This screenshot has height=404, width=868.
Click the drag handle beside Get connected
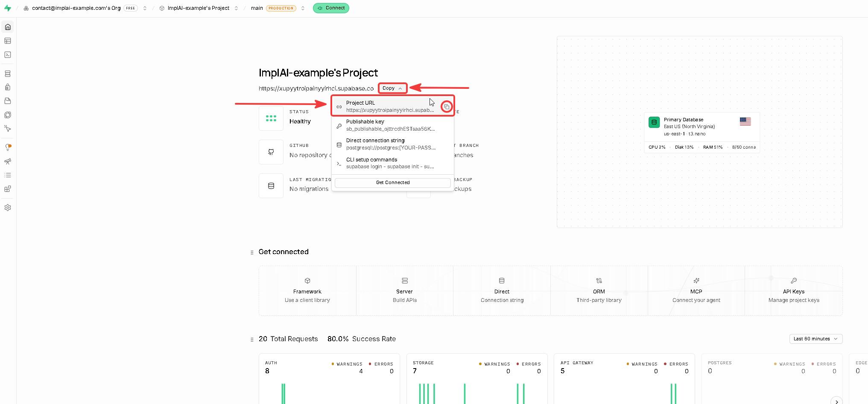252,252
